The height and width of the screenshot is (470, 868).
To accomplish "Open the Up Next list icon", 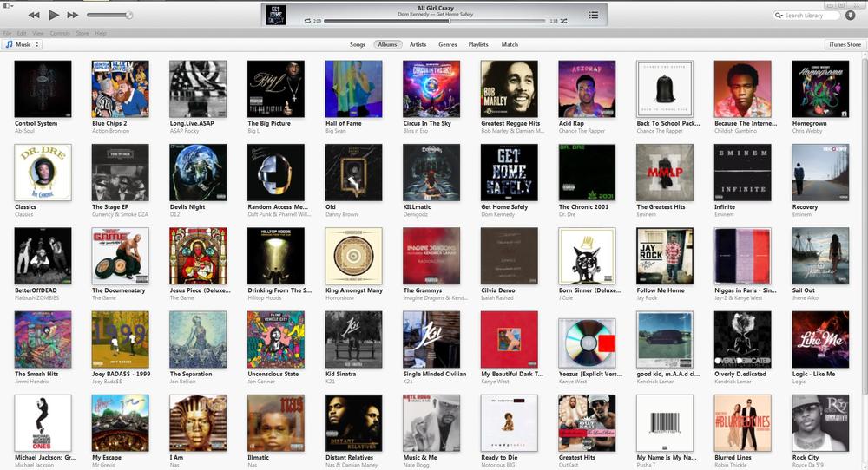I will click(x=594, y=15).
